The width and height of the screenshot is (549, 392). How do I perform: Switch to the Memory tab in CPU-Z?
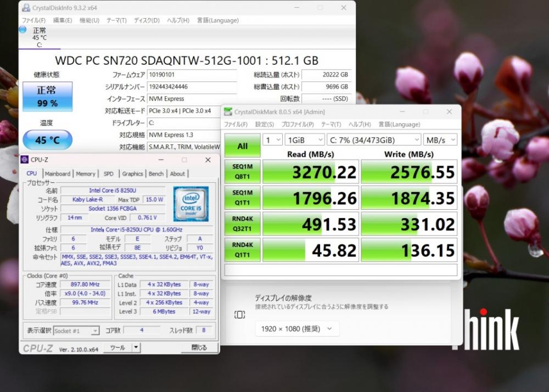(86, 173)
